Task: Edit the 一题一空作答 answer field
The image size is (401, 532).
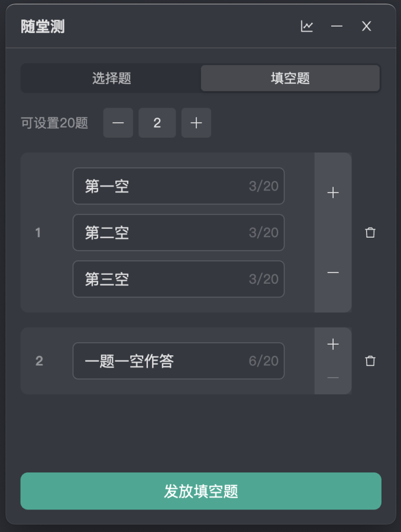Action: point(179,361)
